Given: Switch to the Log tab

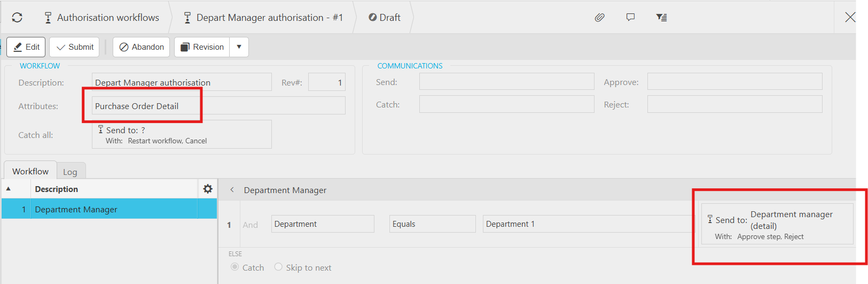Looking at the screenshot, I should (x=71, y=172).
